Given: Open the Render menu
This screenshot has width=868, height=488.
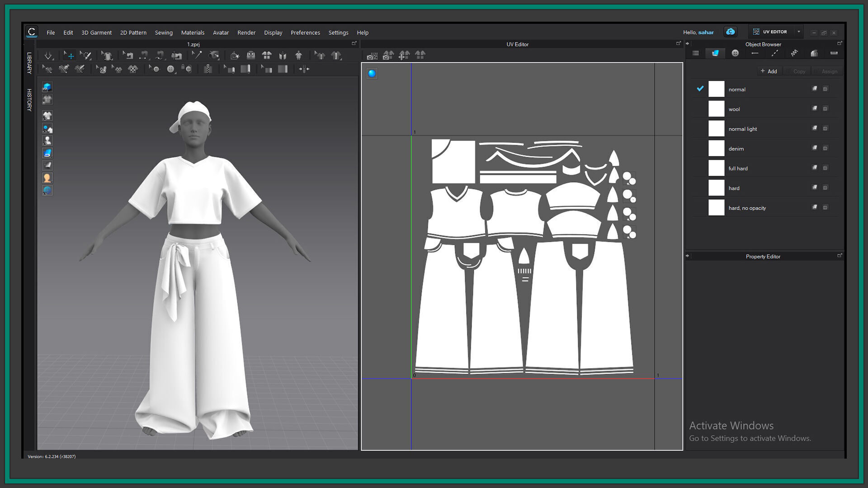Looking at the screenshot, I should [246, 33].
